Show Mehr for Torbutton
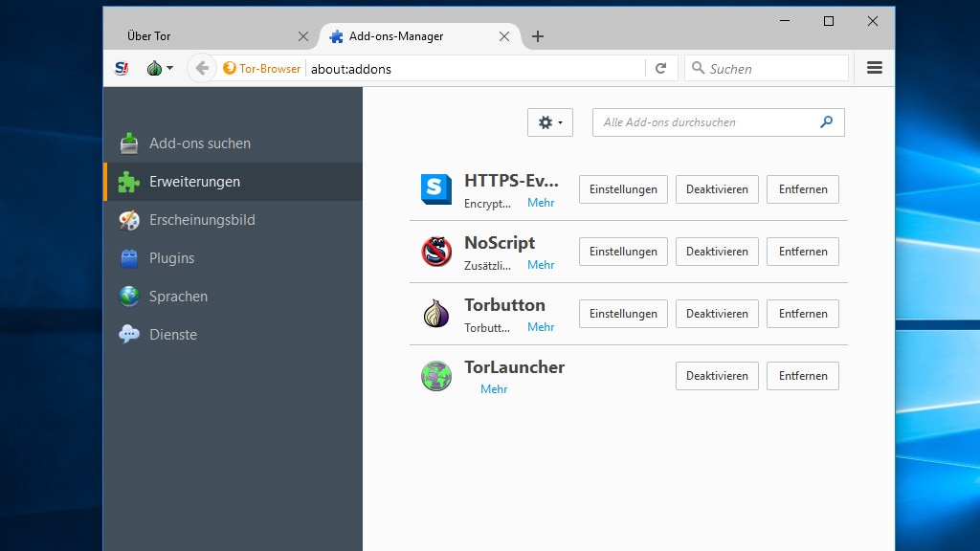The height and width of the screenshot is (551, 980). click(541, 327)
